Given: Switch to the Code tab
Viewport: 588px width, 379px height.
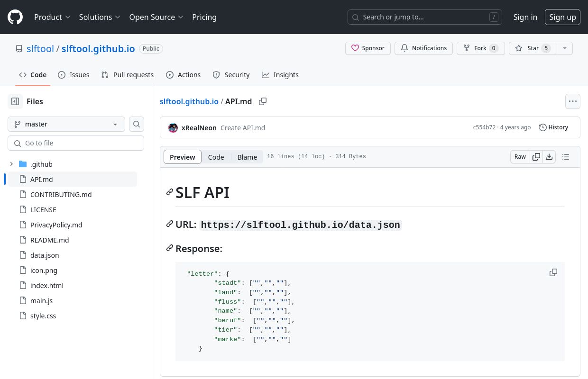Looking at the screenshot, I should pos(33,75).
